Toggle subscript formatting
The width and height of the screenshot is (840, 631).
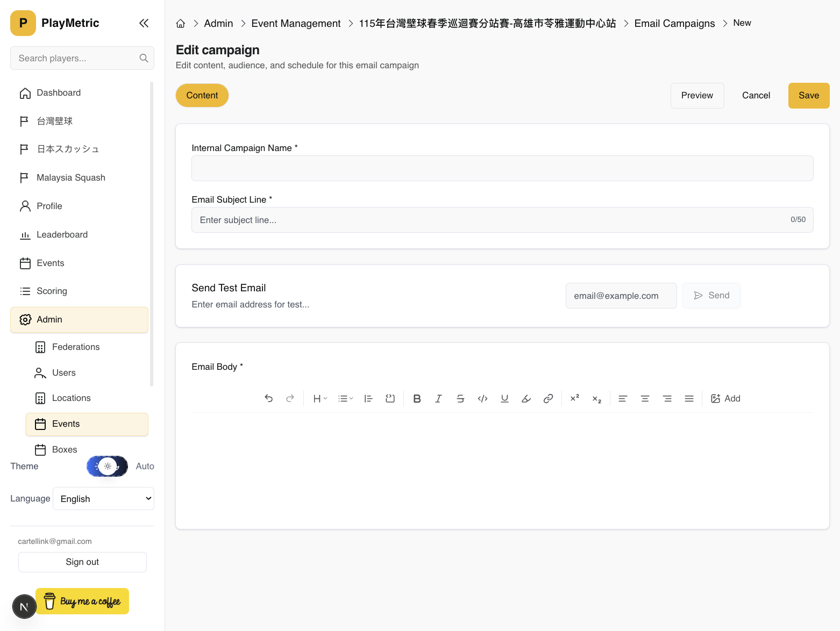596,398
